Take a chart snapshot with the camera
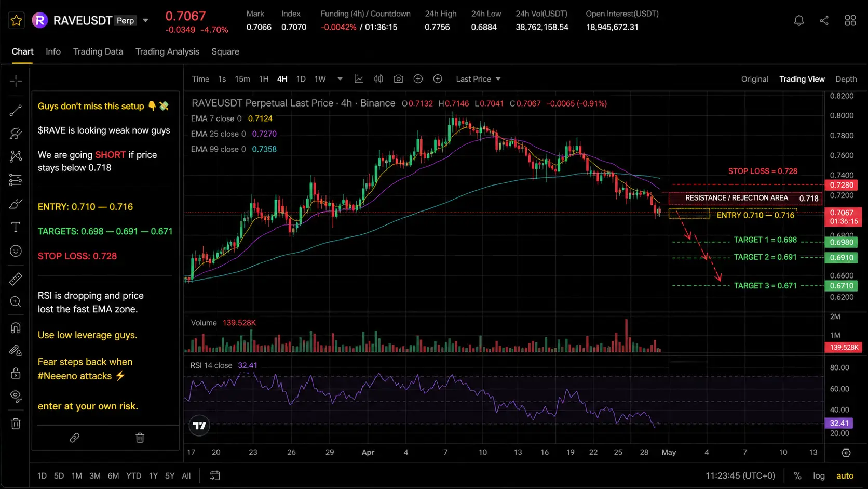Image resolution: width=868 pixels, height=489 pixels. [398, 79]
